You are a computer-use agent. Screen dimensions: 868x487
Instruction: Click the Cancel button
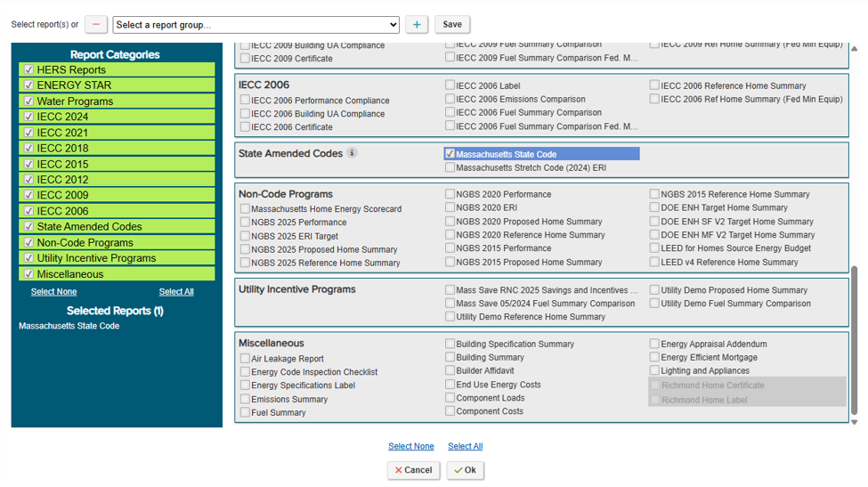click(x=413, y=470)
